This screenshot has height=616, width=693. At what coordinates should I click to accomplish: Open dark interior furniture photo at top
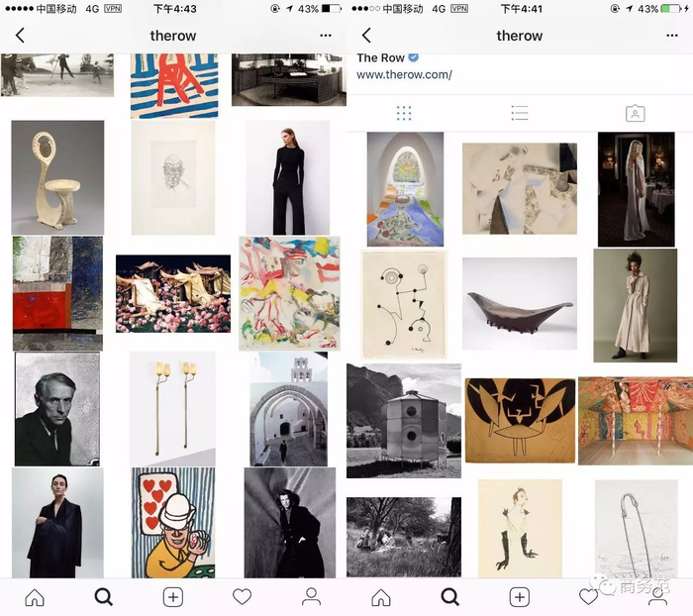[289, 80]
